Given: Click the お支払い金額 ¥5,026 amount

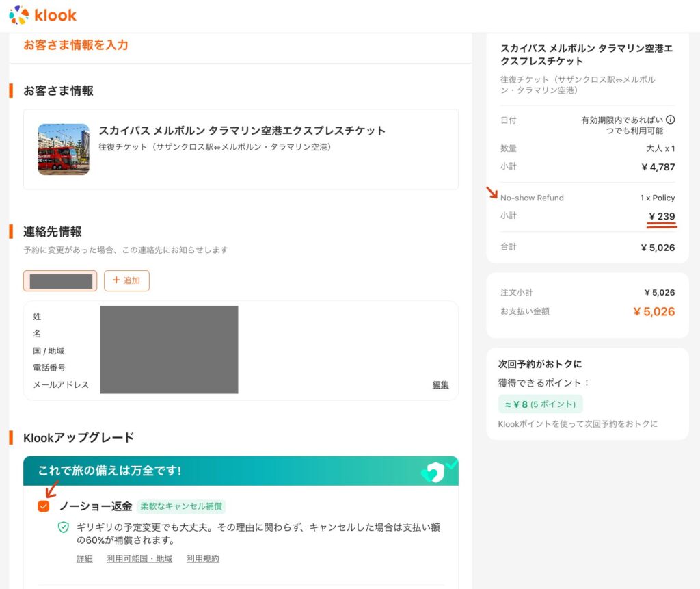Looking at the screenshot, I should click(x=654, y=311).
